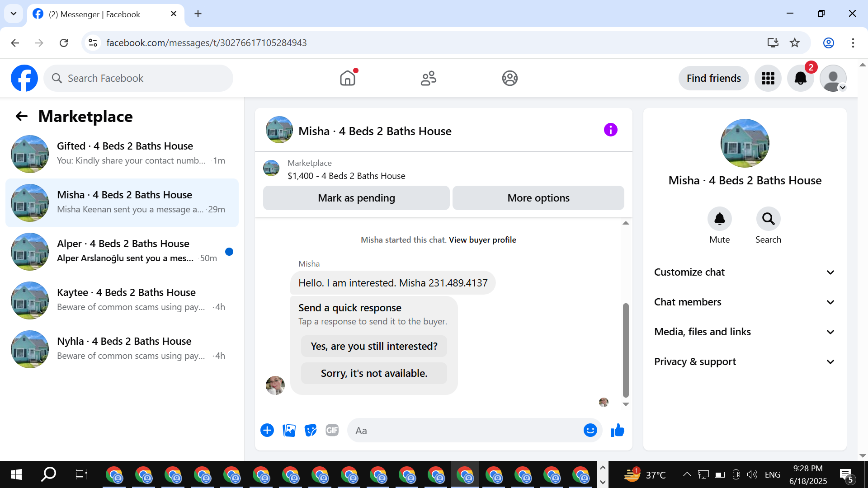Open the account profile avatar menu
868x488 pixels.
(833, 78)
